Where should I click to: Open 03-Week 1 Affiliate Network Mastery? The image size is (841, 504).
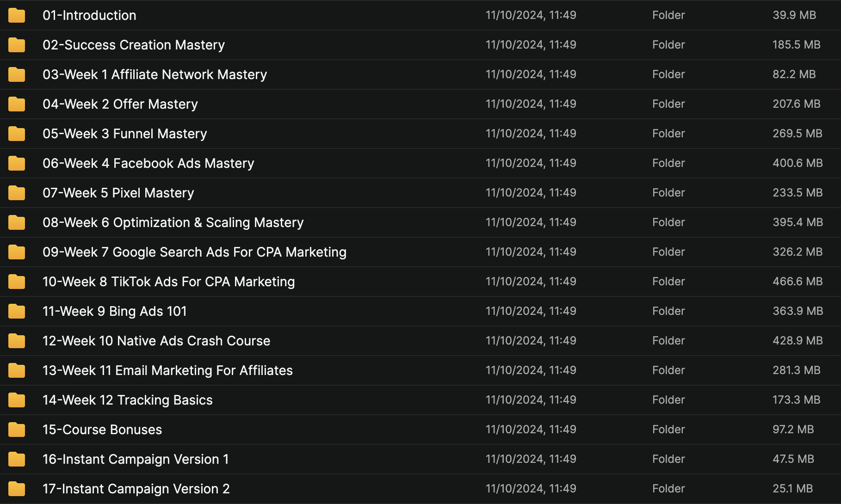tap(155, 74)
